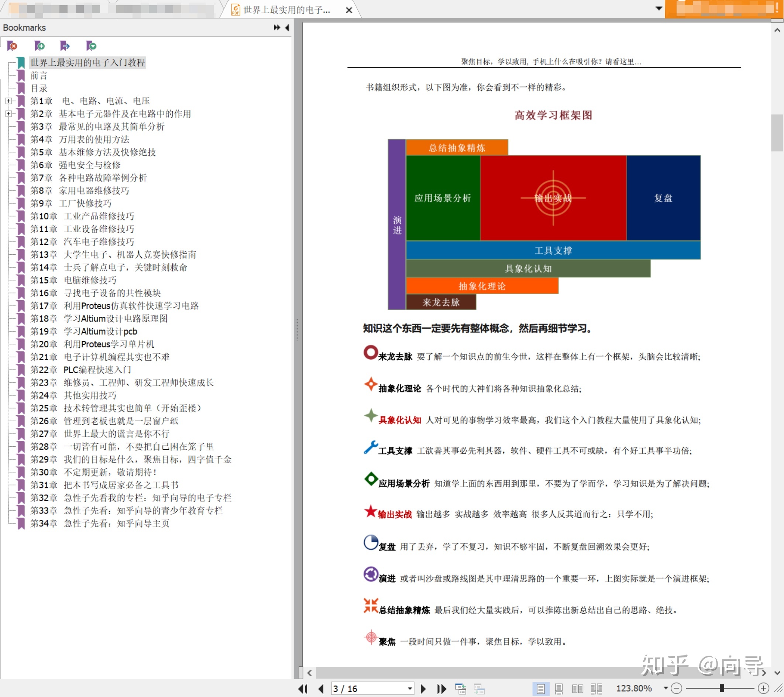
Task: Click the zoom slider handle
Action: pos(722,689)
